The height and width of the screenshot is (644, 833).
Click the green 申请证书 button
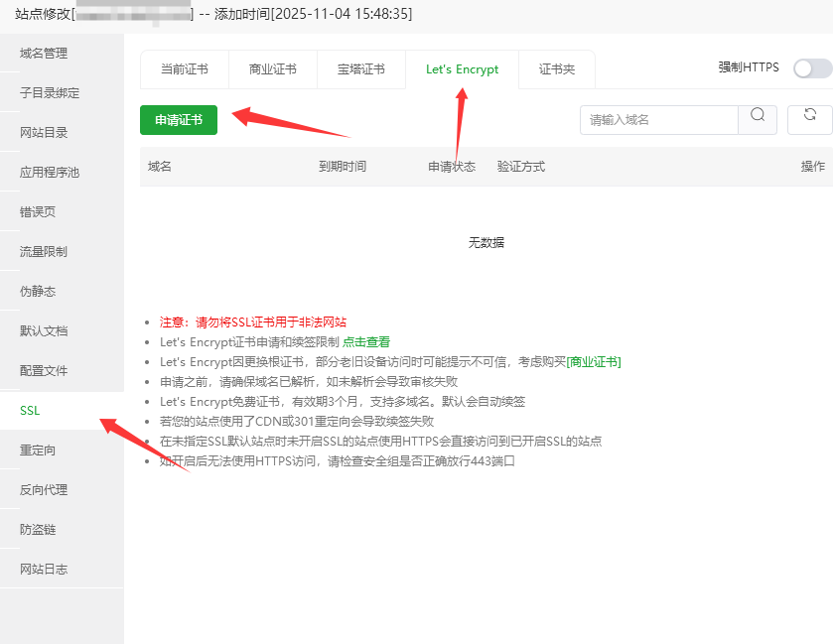[179, 119]
